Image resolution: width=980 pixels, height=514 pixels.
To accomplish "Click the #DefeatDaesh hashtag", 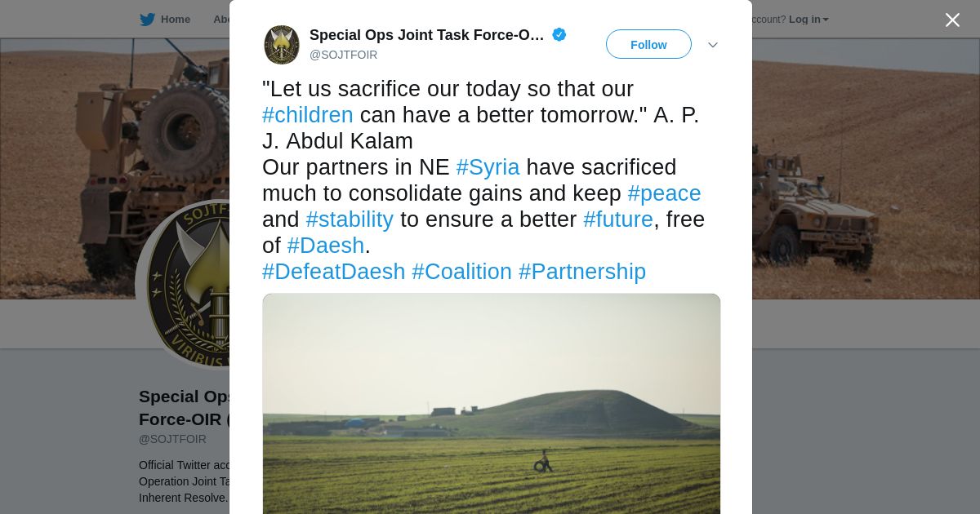I will click(333, 272).
